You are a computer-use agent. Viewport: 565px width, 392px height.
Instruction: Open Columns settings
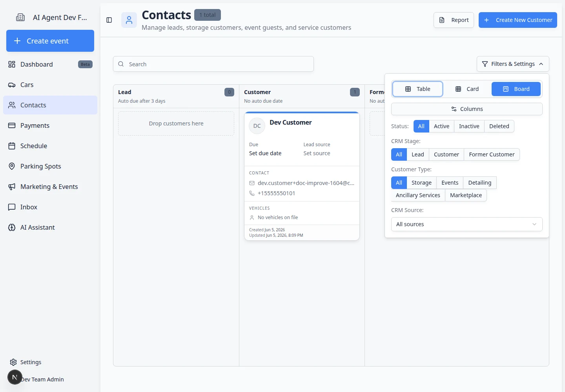(x=467, y=109)
